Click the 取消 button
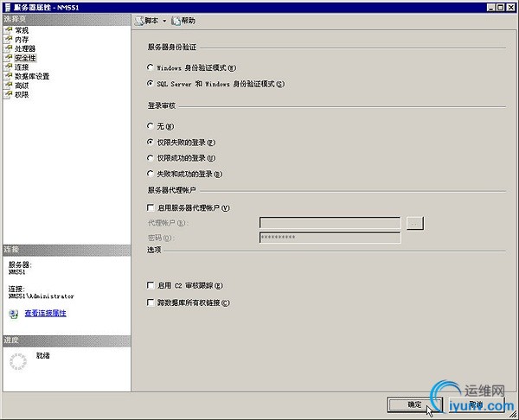The width and height of the screenshot is (519, 420). [476, 404]
